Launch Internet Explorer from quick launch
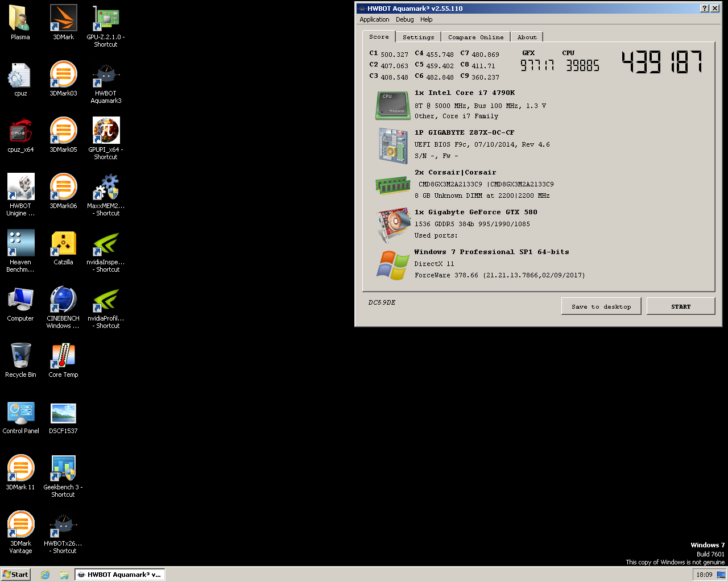This screenshot has width=728, height=582. [x=45, y=575]
